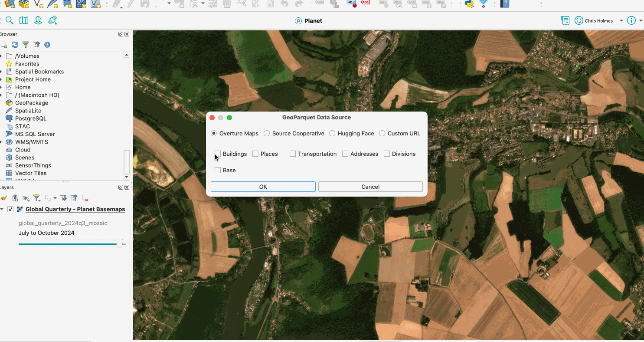
Task: Check the Places checkbox
Action: [255, 154]
